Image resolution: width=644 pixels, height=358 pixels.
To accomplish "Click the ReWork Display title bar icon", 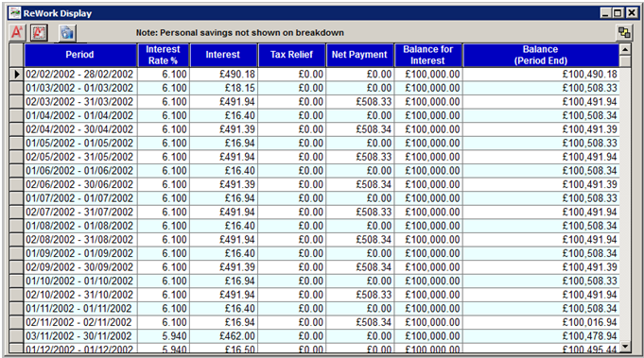I will coord(15,13).
